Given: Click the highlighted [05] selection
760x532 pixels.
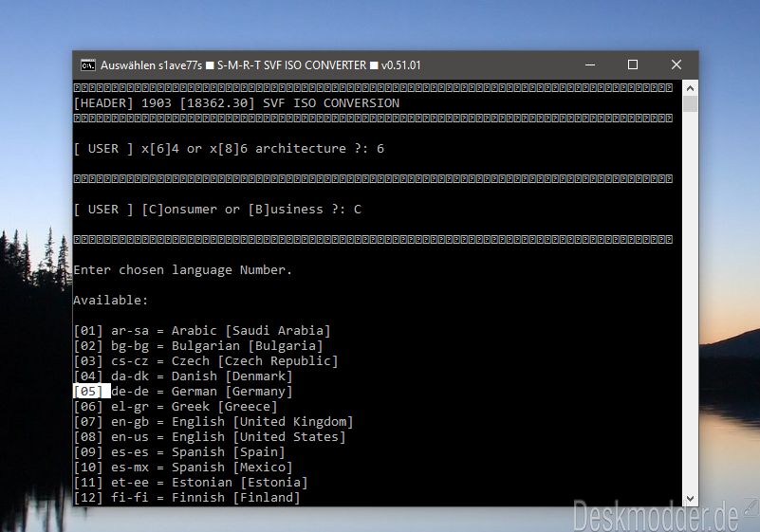Looking at the screenshot, I should click(92, 391).
